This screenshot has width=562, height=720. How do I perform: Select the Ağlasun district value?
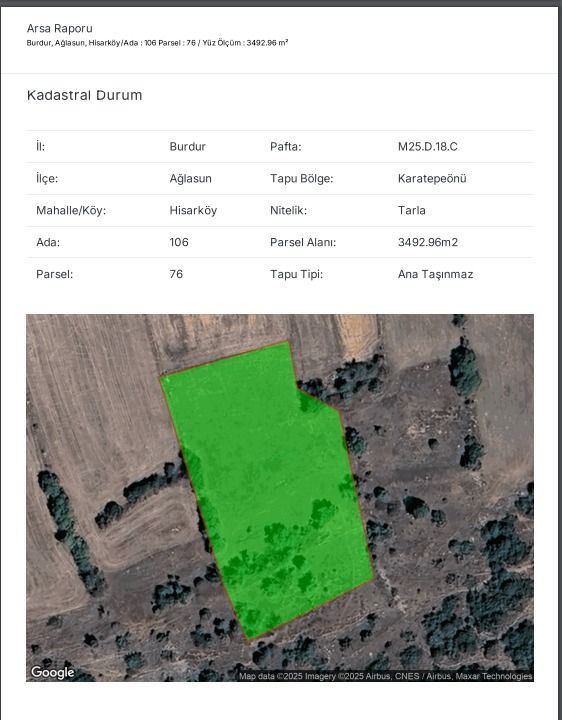coord(191,179)
